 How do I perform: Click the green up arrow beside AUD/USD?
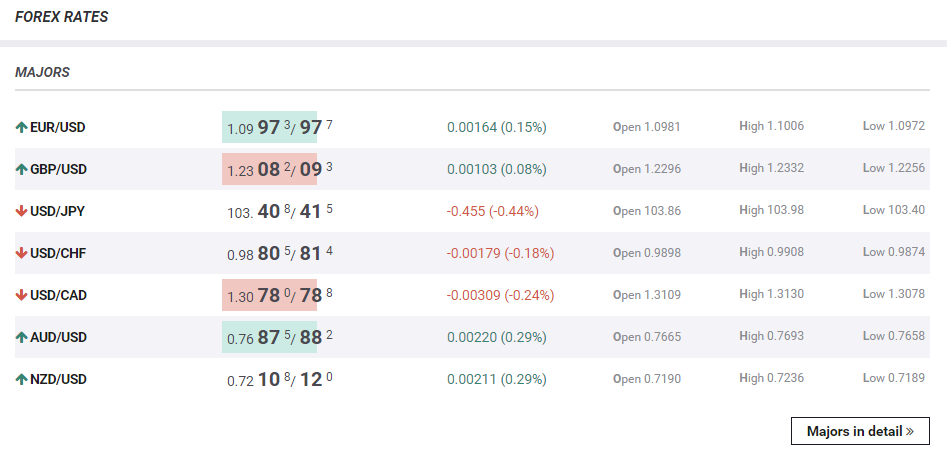[21, 337]
